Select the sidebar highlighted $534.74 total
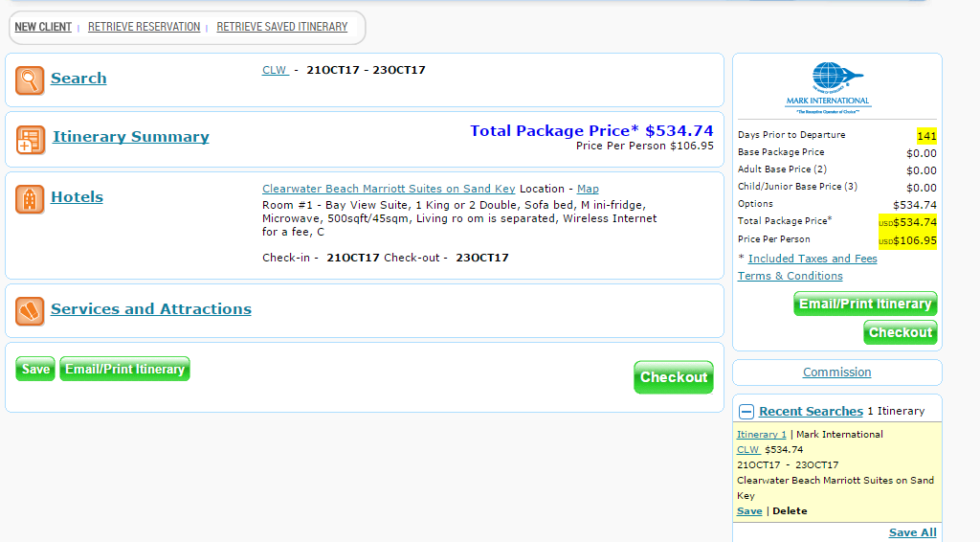980x542 pixels. pos(907,222)
